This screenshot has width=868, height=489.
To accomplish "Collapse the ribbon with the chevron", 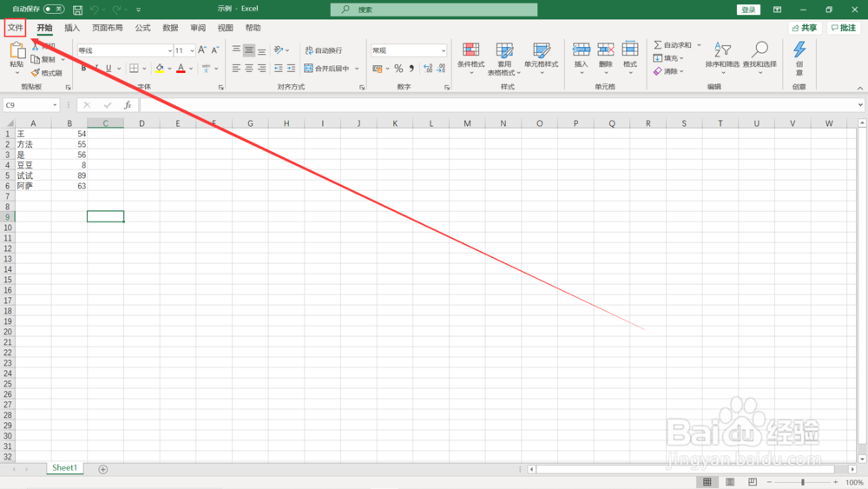I will coord(859,88).
